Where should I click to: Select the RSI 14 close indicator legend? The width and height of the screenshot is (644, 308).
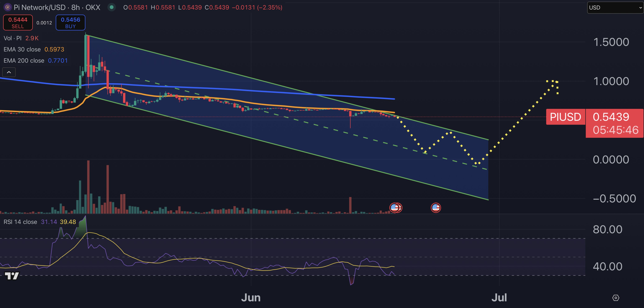coord(20,222)
